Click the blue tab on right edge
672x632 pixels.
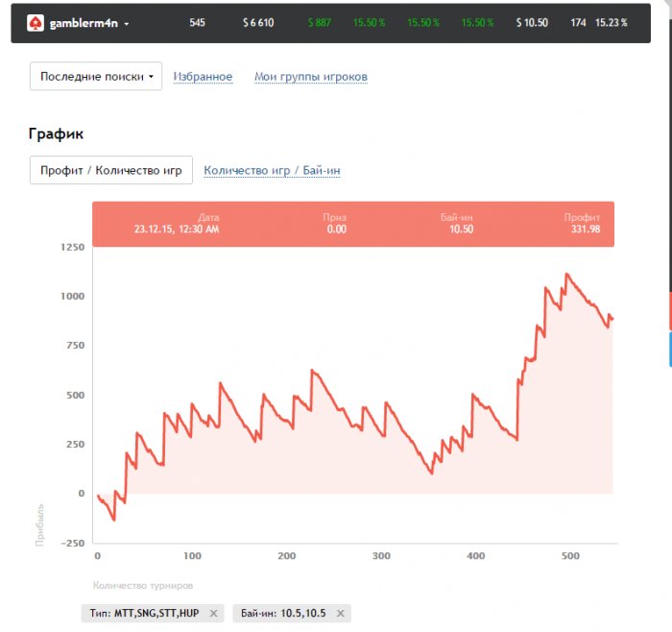[669, 350]
